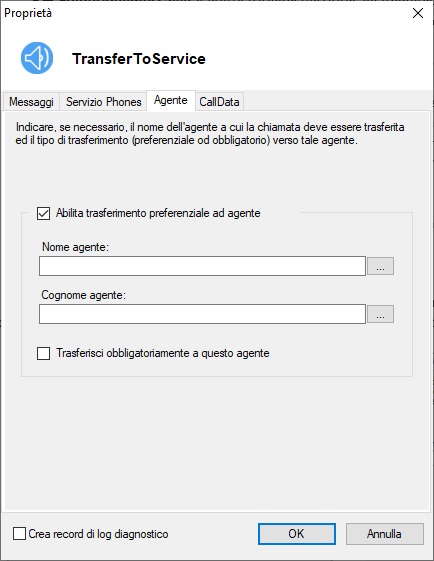The height and width of the screenshot is (561, 434).
Task: Click the instruction text starting with "Indicare, se necessario"
Action: tap(210, 133)
